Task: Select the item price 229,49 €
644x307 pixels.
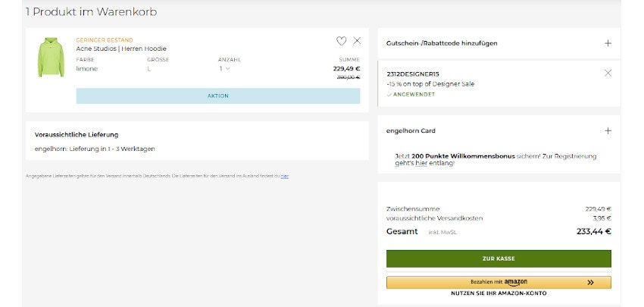Action: (347, 69)
